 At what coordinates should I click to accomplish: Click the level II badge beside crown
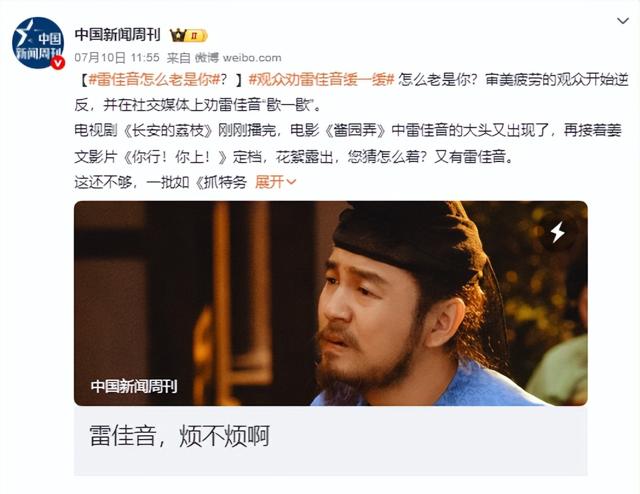[196, 36]
